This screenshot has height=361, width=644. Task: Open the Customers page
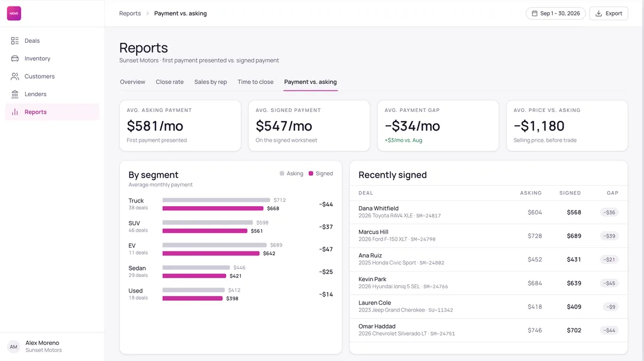click(52, 76)
